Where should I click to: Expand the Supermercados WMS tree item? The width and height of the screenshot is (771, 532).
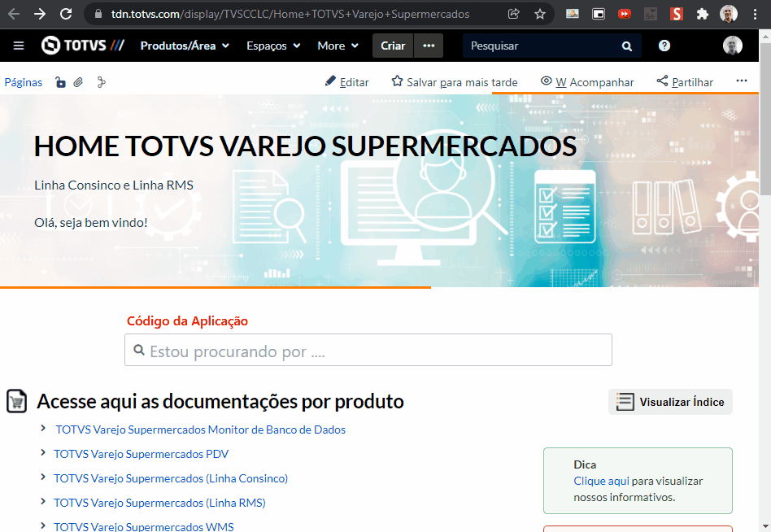tap(43, 525)
